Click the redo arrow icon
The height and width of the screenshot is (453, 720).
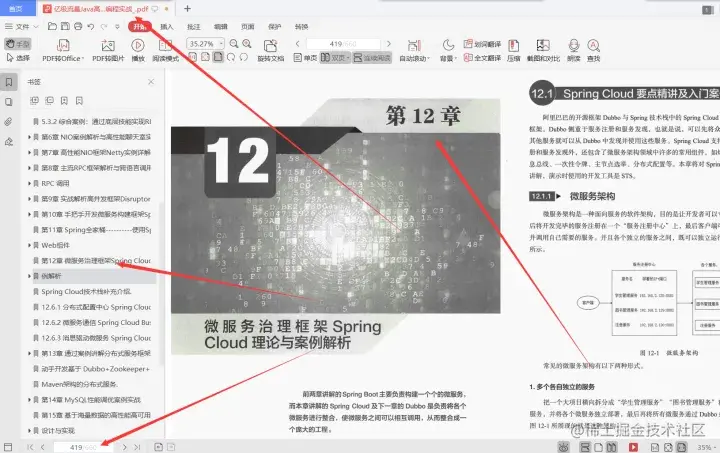tap(104, 27)
